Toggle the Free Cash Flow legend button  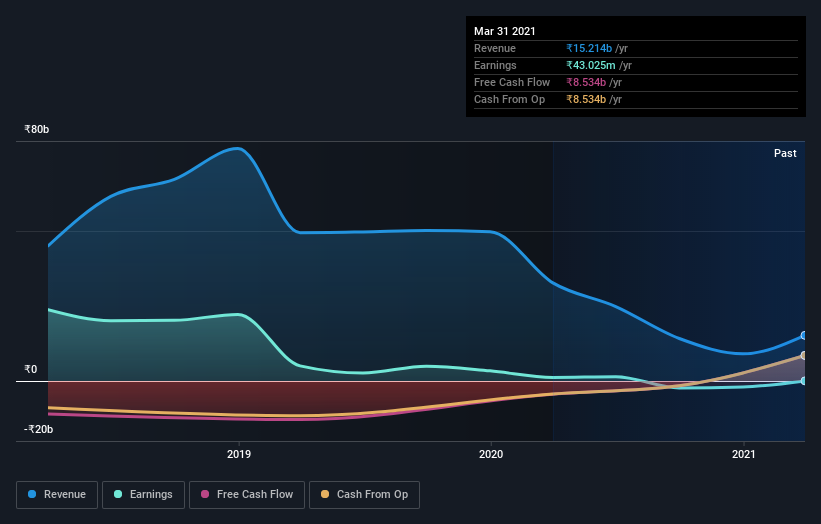pos(247,495)
